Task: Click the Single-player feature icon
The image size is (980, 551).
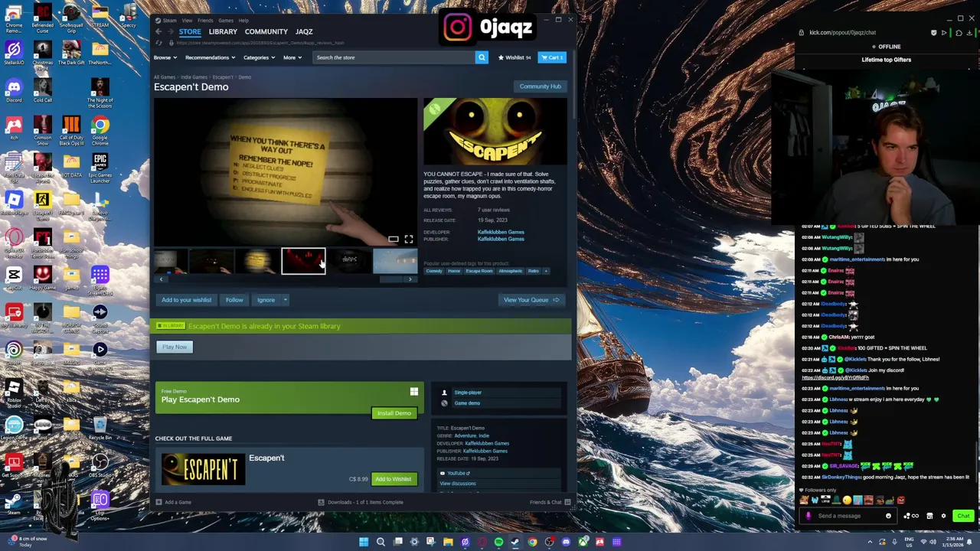Action: [x=444, y=393]
